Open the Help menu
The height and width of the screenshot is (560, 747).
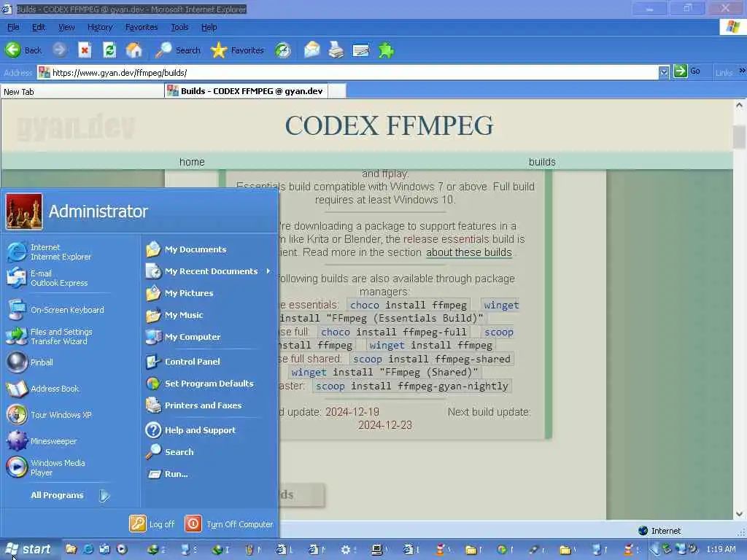tap(209, 27)
